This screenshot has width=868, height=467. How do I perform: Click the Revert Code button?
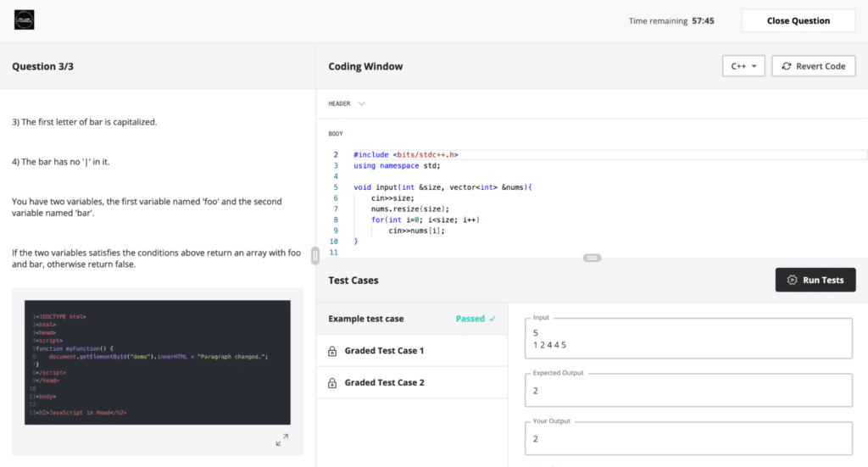point(813,66)
